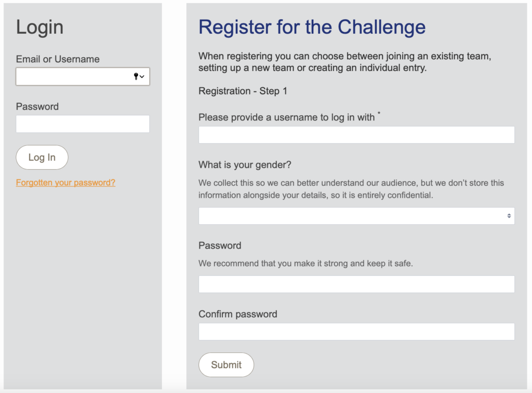
Task: Click the Log In button
Action: coord(42,157)
